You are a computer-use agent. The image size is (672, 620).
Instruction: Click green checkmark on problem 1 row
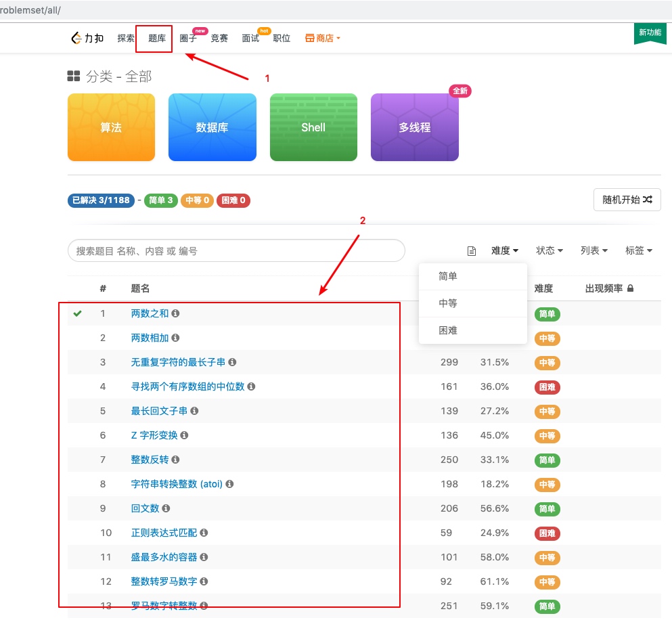[x=78, y=313]
